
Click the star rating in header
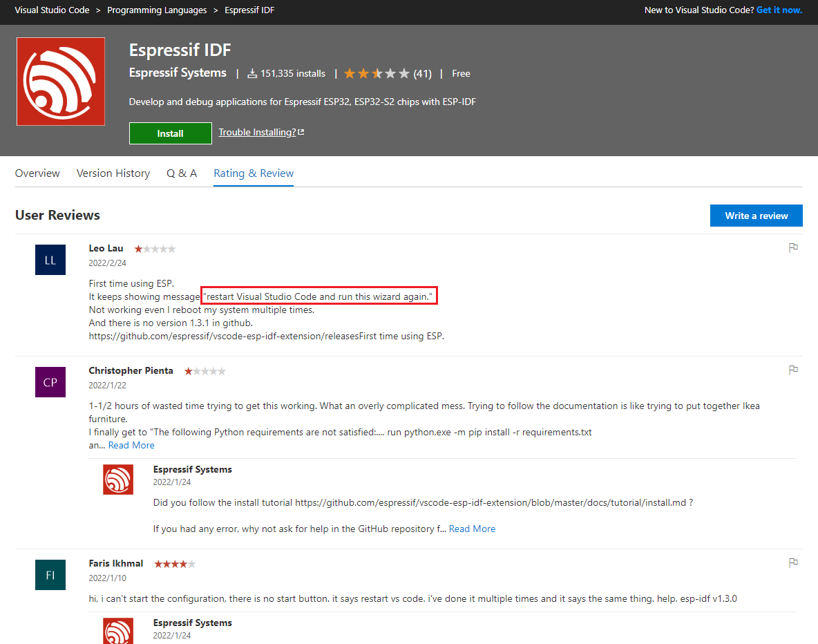(x=377, y=73)
